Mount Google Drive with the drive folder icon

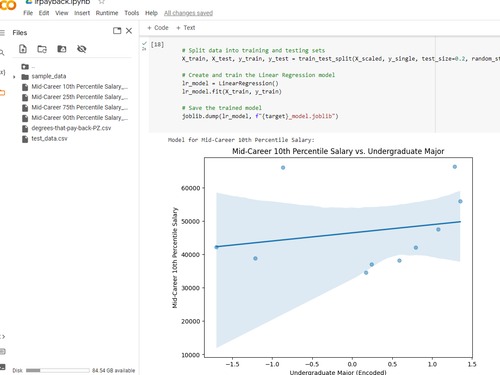[62, 49]
